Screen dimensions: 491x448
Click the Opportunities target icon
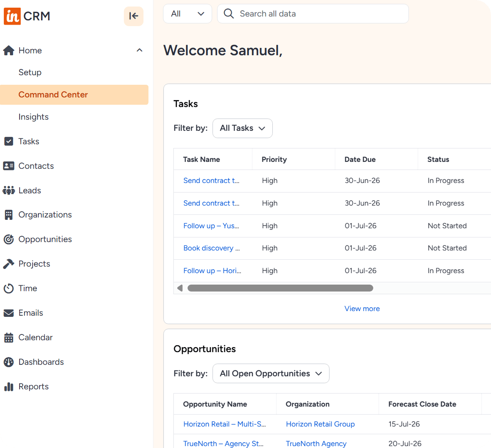click(8, 239)
